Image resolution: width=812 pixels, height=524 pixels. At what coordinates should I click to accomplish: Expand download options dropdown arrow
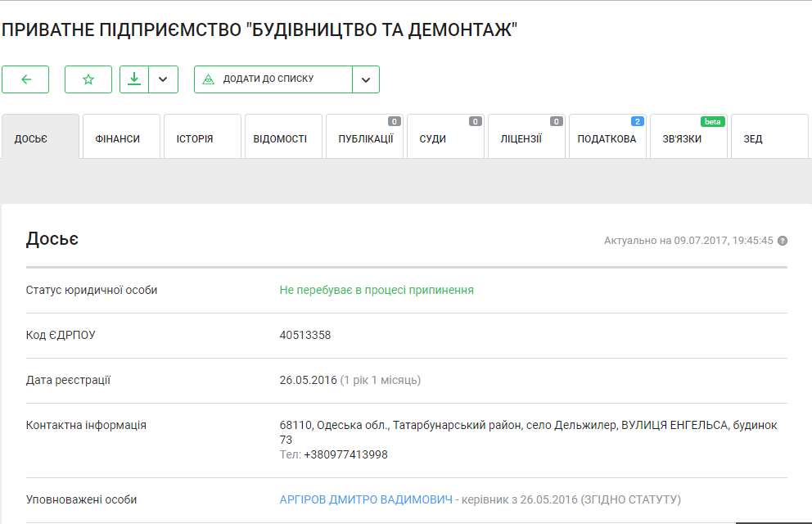(x=163, y=79)
